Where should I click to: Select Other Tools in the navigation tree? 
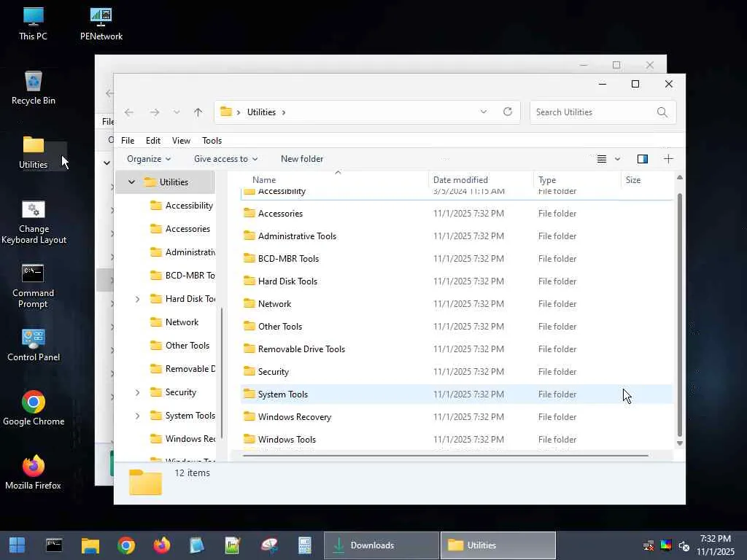[x=179, y=346]
